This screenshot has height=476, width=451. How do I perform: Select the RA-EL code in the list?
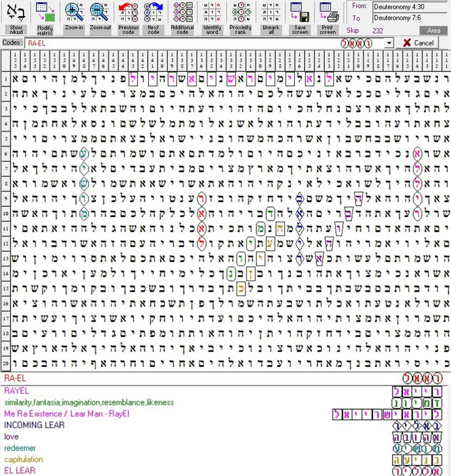15,378
